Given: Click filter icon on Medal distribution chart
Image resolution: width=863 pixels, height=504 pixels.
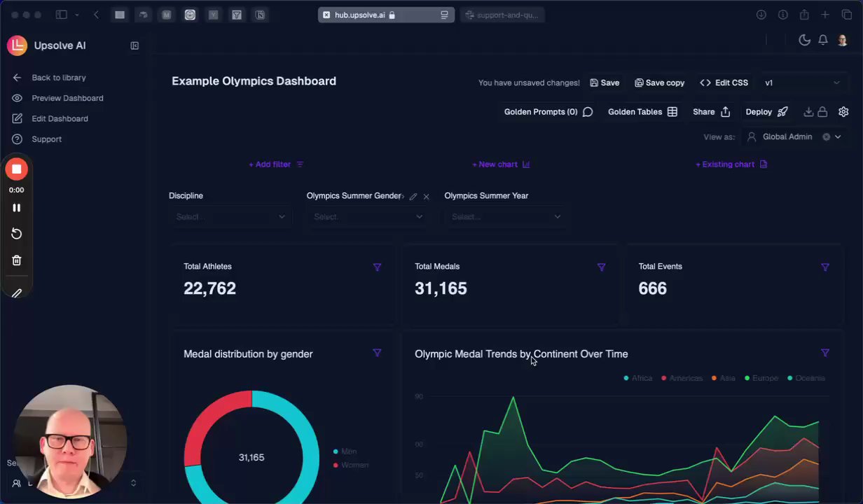Looking at the screenshot, I should pos(377,353).
